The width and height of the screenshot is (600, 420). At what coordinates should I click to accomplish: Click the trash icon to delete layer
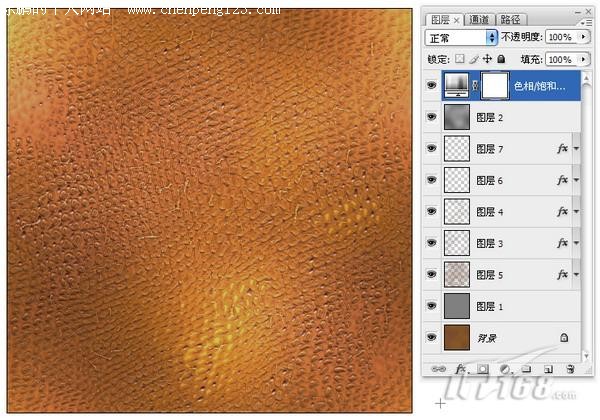click(569, 369)
